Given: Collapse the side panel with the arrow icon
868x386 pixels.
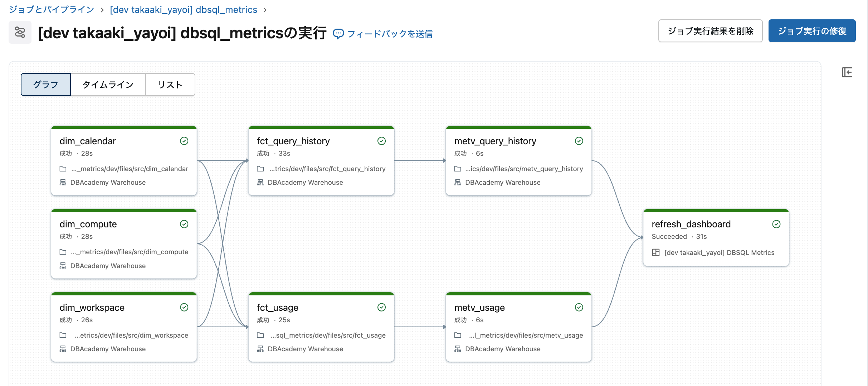Looking at the screenshot, I should [847, 72].
